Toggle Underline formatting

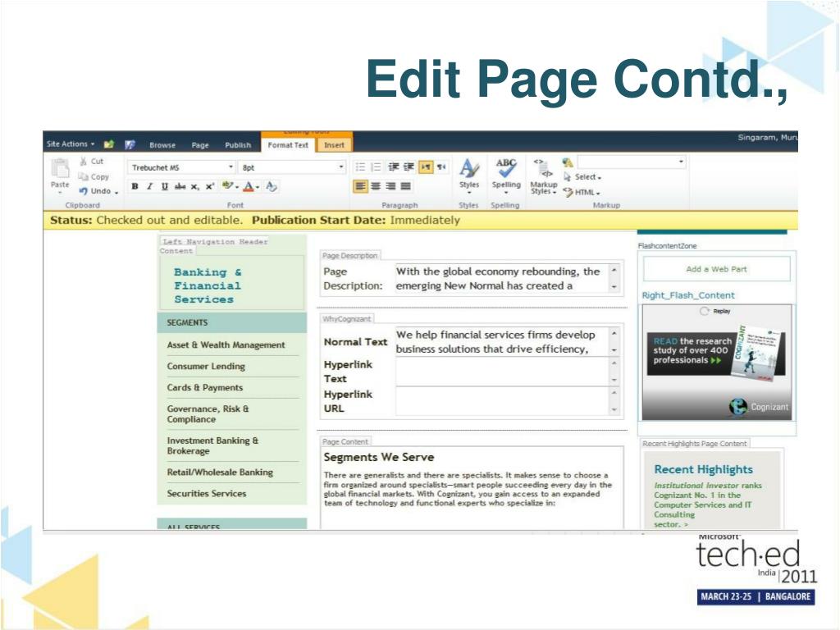(164, 186)
